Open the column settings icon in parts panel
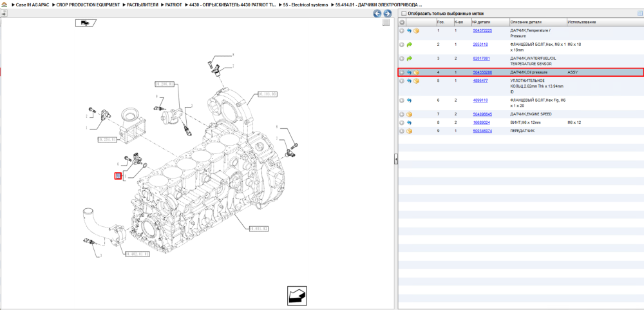 pos(639,14)
